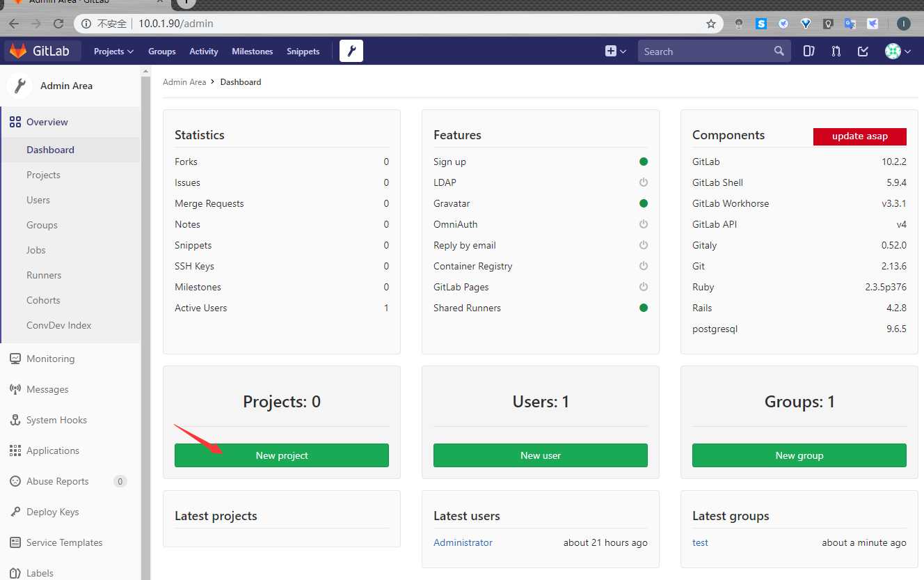Click the OmniAuth disabled power indicator
Viewport: 924px width, 580px height.
coord(644,224)
